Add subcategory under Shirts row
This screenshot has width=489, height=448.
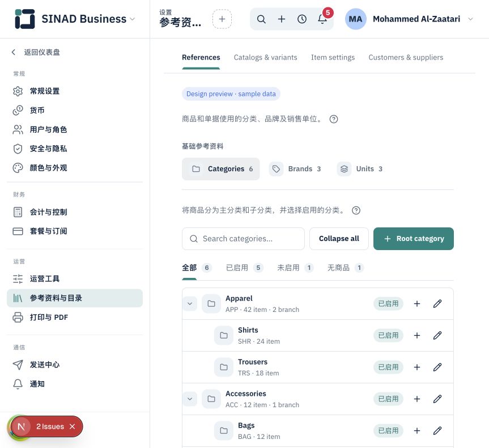(x=416, y=336)
